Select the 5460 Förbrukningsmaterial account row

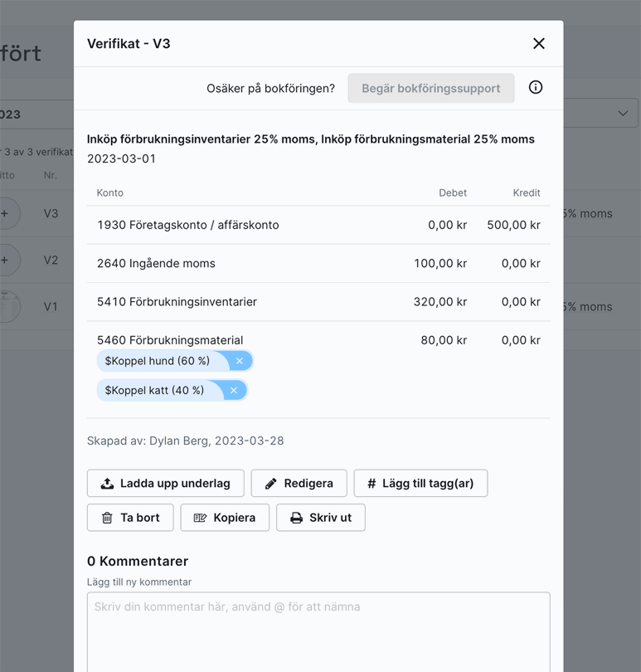pyautogui.click(x=170, y=340)
